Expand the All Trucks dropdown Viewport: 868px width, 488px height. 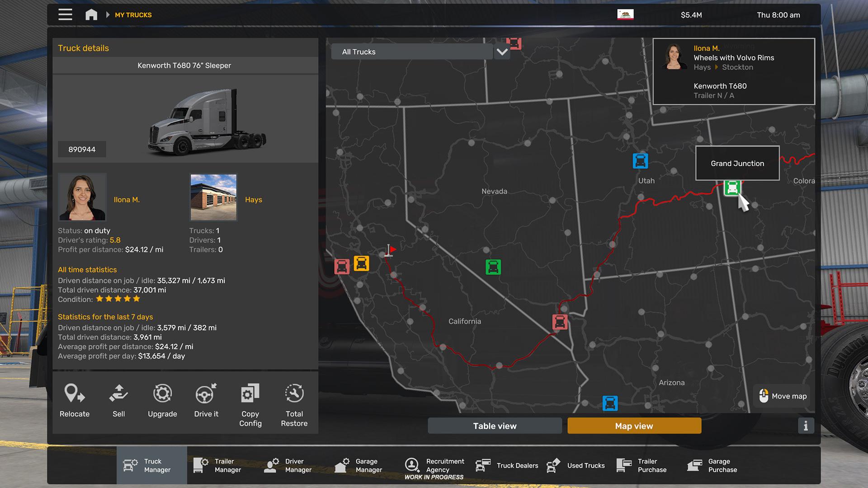[x=412, y=52]
